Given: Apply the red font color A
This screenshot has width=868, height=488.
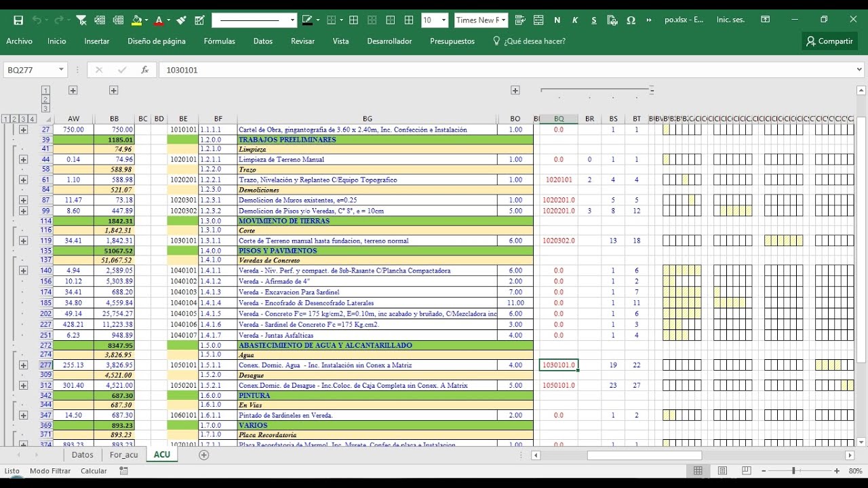Looking at the screenshot, I should [159, 20].
